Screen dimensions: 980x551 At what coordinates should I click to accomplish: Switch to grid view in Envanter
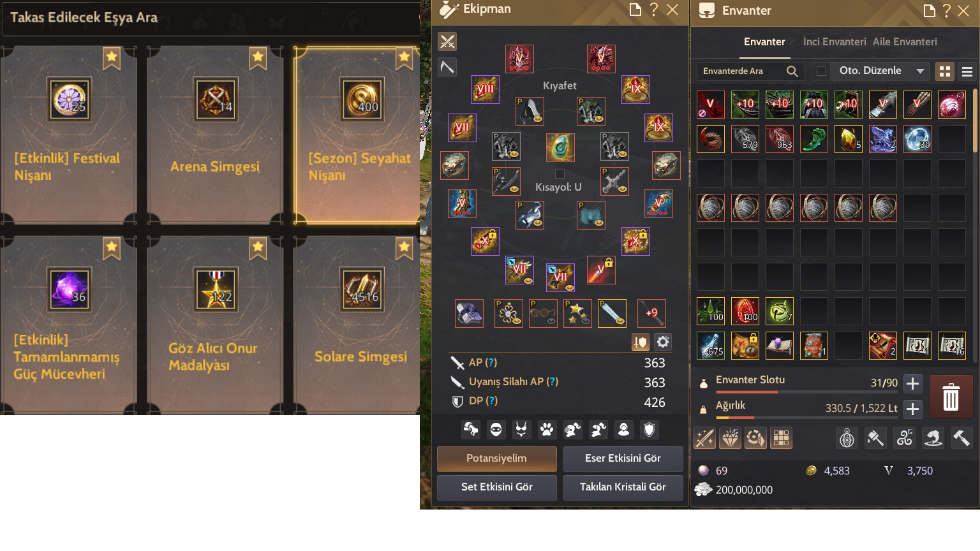[945, 71]
